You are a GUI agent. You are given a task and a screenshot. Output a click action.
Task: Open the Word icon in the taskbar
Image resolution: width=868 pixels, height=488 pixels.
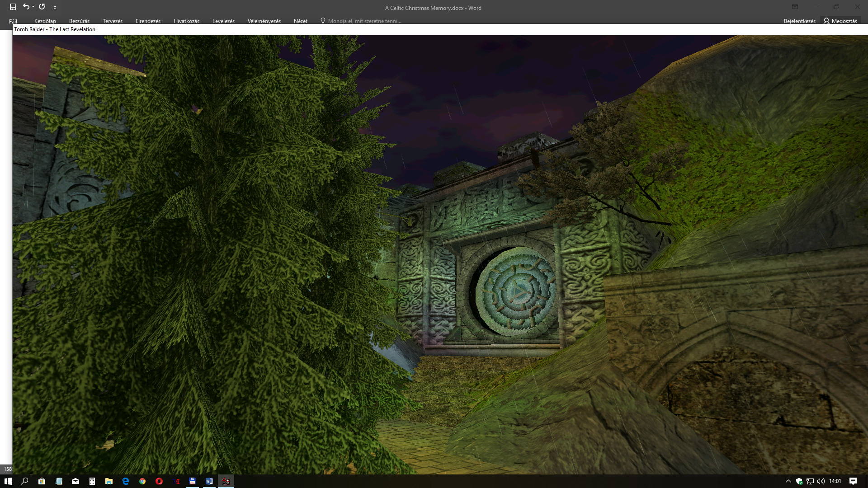[209, 481]
